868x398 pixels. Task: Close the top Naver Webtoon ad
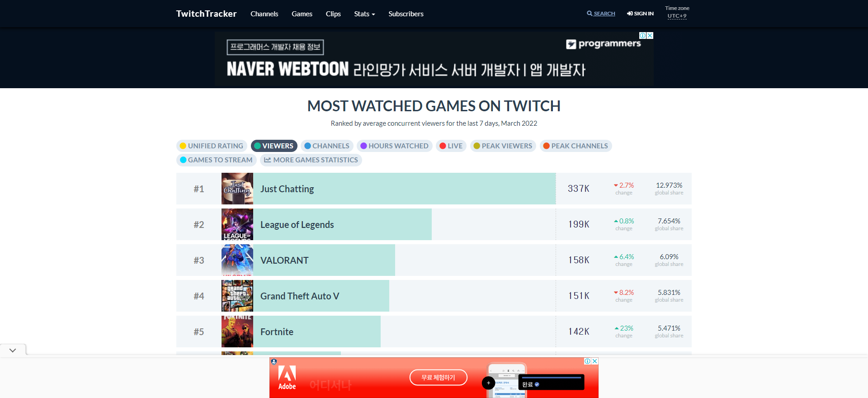click(x=650, y=35)
